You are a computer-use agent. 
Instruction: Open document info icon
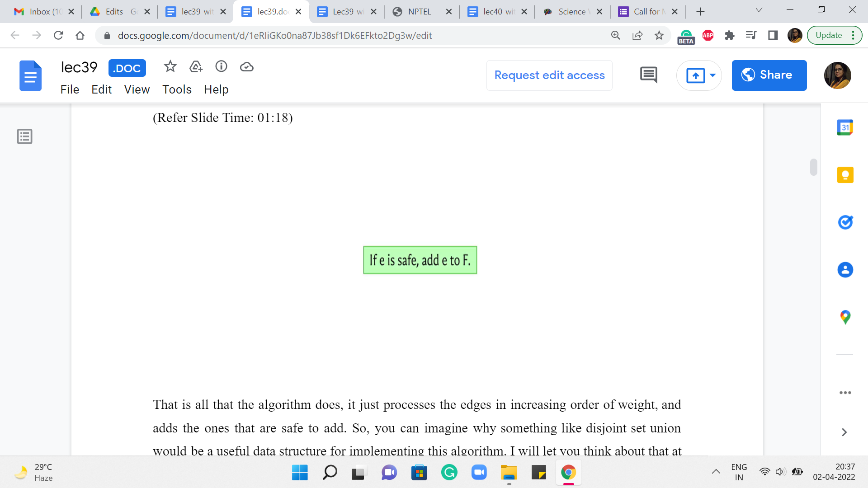(221, 67)
